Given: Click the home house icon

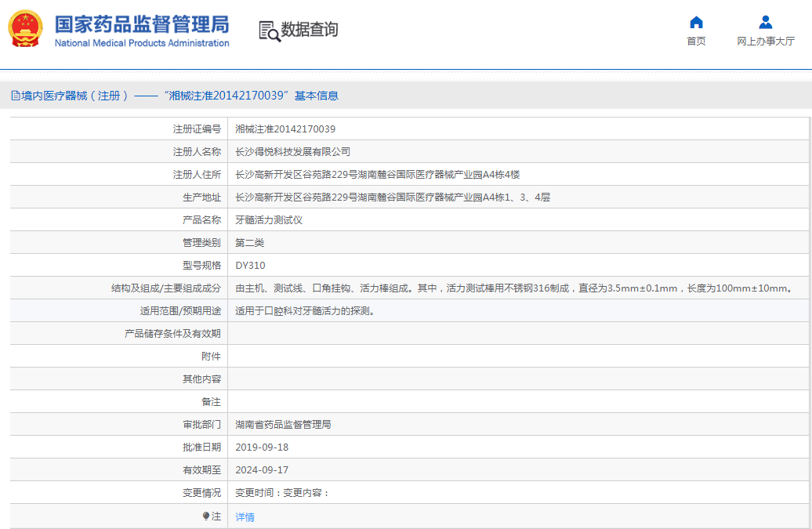Looking at the screenshot, I should click(x=696, y=22).
